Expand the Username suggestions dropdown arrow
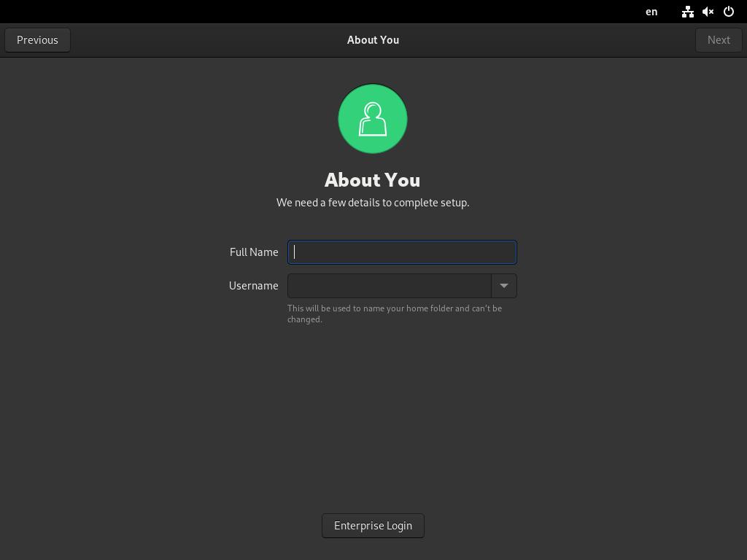The width and height of the screenshot is (747, 560). coord(504,286)
